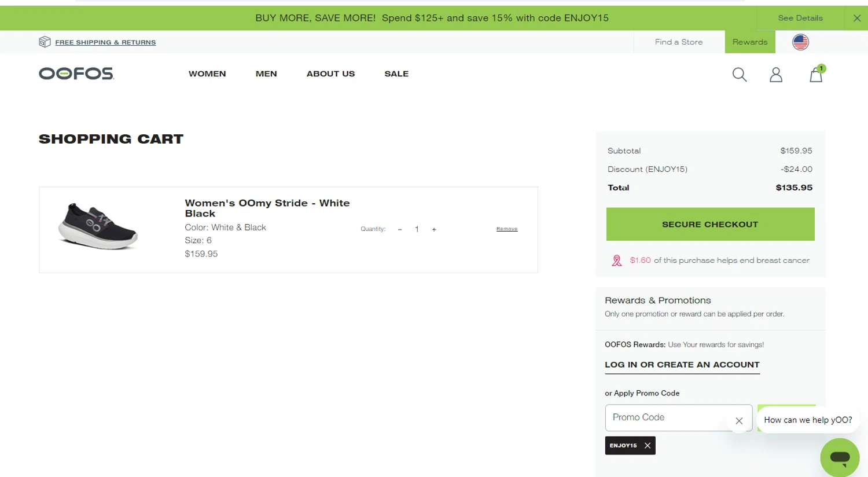Click Find a Store

pos(679,42)
